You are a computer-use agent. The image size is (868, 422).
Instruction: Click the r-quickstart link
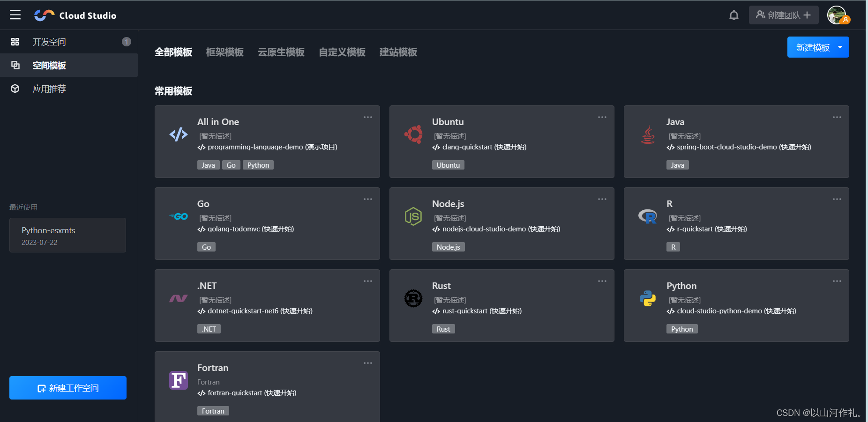click(x=707, y=229)
